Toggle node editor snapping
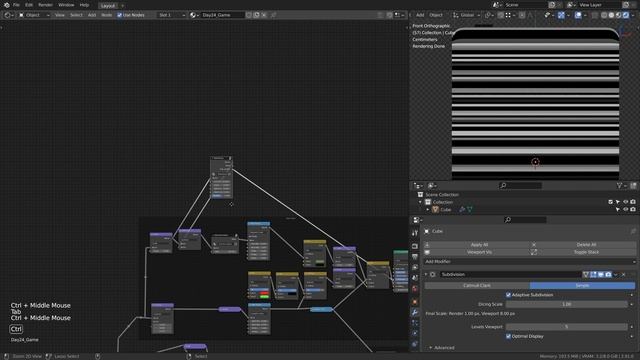 [x=390, y=15]
